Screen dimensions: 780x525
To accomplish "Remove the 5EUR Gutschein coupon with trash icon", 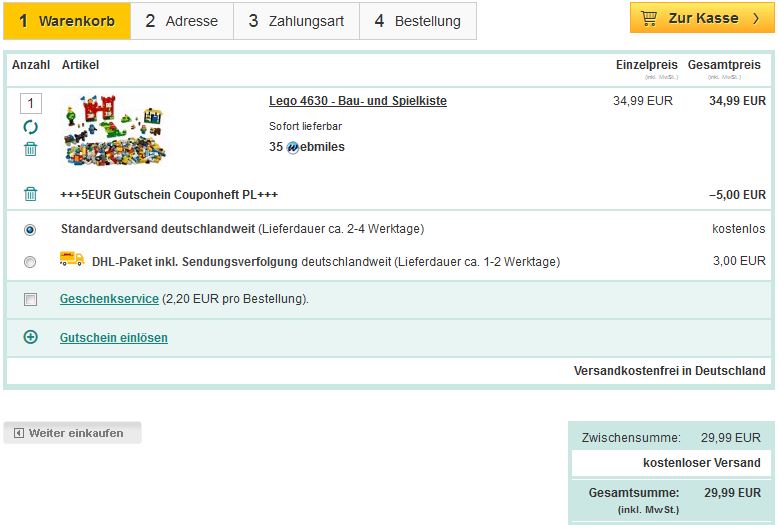I will pyautogui.click(x=31, y=194).
